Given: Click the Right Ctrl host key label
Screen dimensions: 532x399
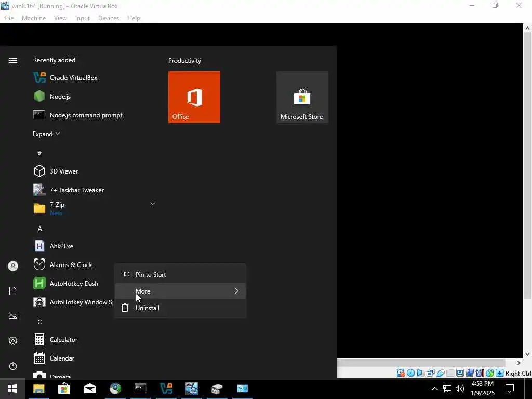Looking at the screenshot, I should pos(518,373).
